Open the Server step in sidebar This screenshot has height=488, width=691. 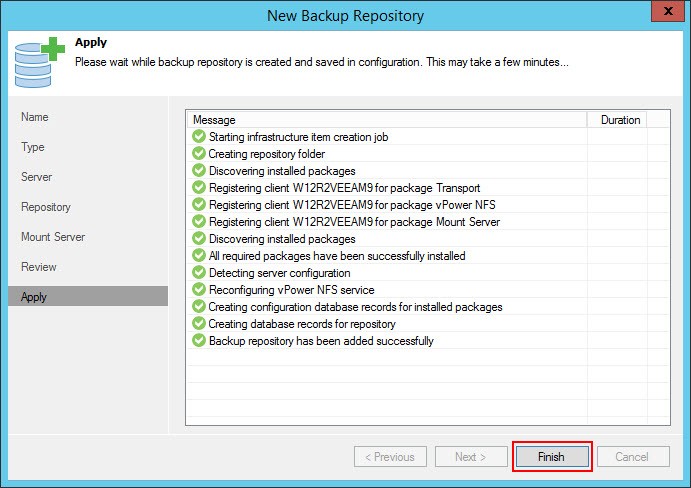[37, 177]
